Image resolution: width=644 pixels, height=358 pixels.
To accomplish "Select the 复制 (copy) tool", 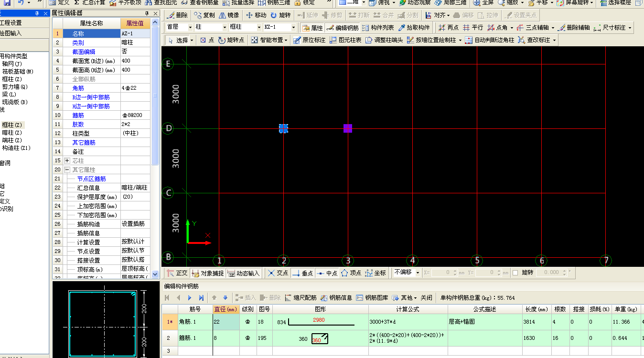I will tap(204, 15).
